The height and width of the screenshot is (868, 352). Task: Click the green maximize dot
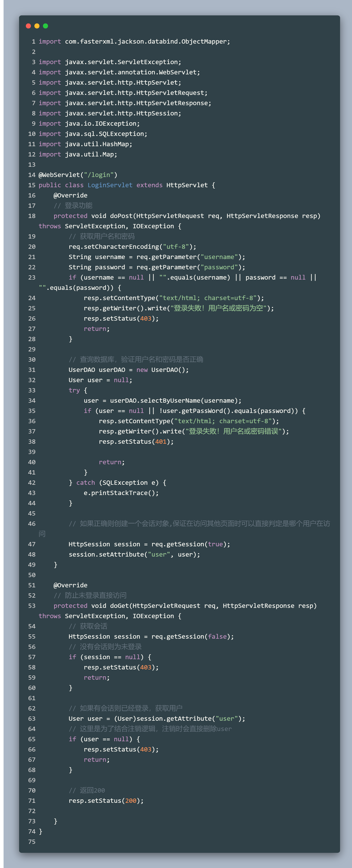pos(46,26)
